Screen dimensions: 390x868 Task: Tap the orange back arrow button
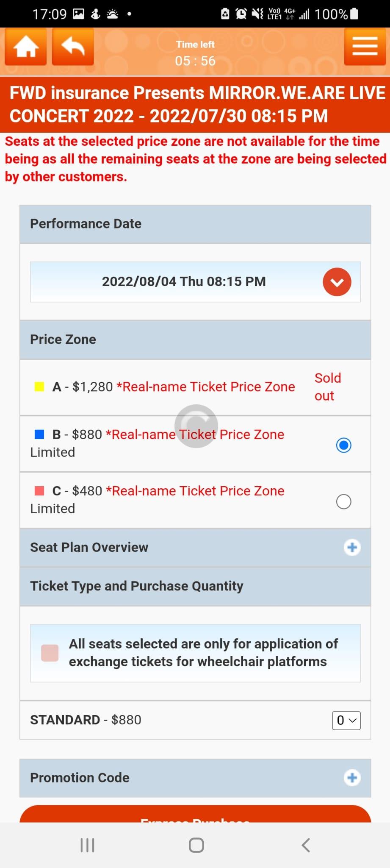pos(73,47)
